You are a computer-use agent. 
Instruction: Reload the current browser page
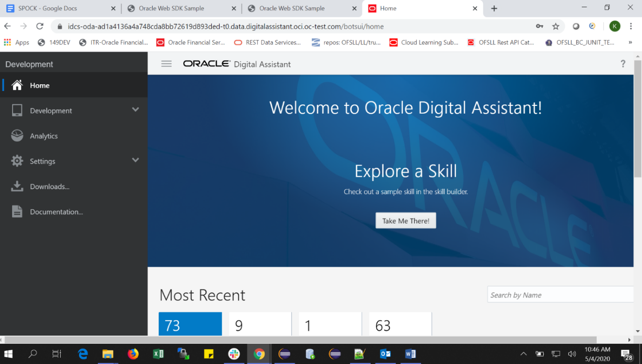tap(40, 26)
